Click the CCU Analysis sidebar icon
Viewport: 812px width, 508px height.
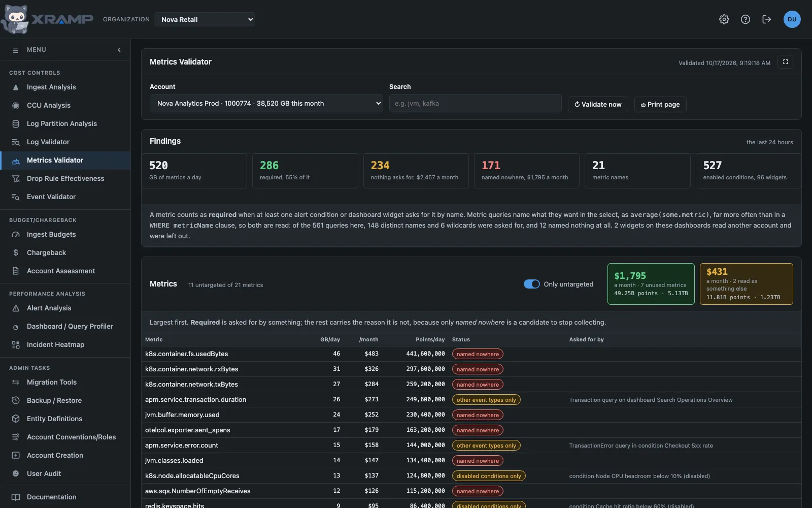click(16, 106)
